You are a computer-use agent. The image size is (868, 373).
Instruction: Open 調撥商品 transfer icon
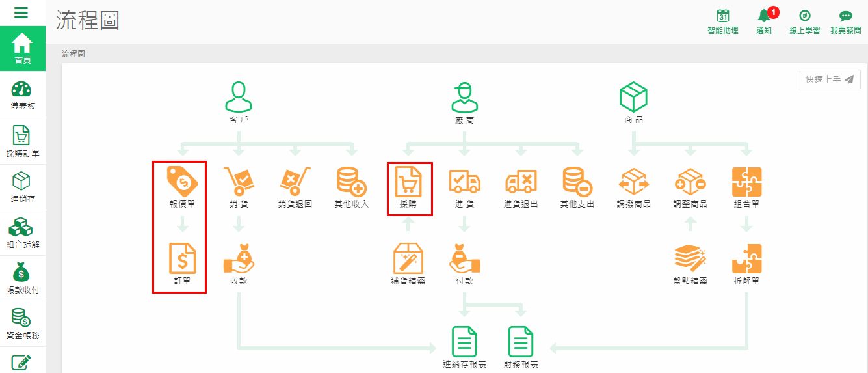(x=634, y=181)
